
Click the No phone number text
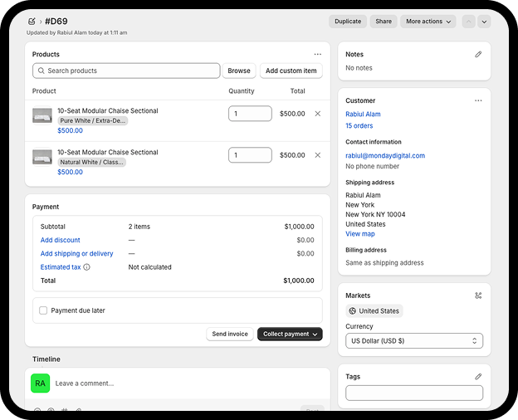[x=372, y=166]
